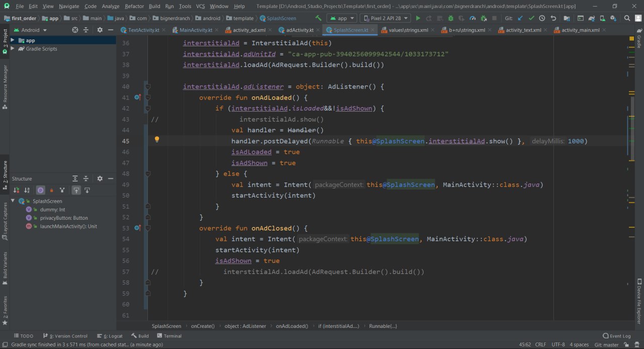Run the app with the green play button
644x349 pixels.
418,18
